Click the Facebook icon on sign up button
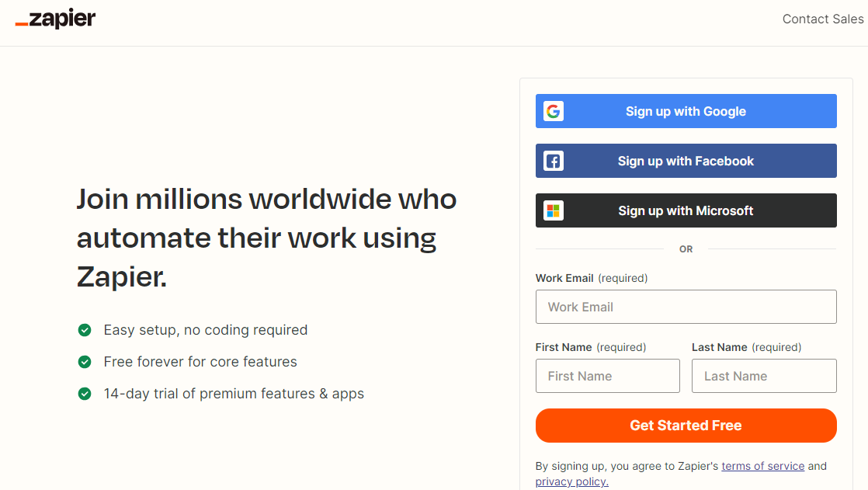The width and height of the screenshot is (868, 490). (553, 161)
